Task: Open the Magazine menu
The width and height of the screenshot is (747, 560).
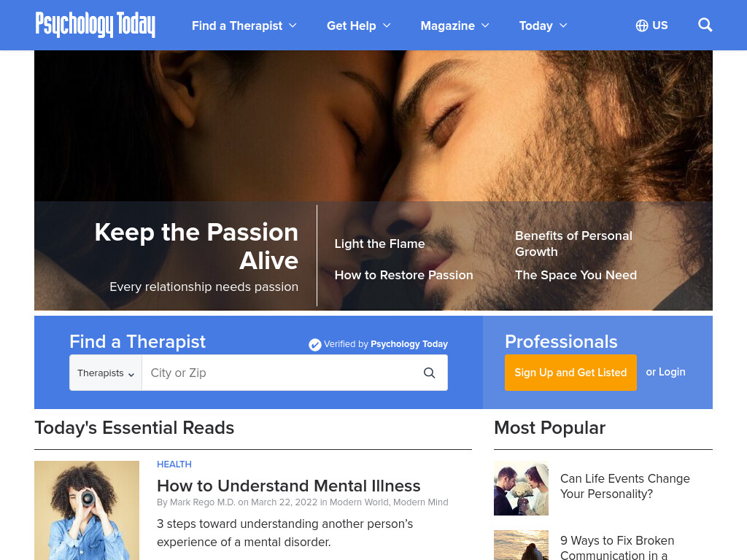Action: (454, 26)
